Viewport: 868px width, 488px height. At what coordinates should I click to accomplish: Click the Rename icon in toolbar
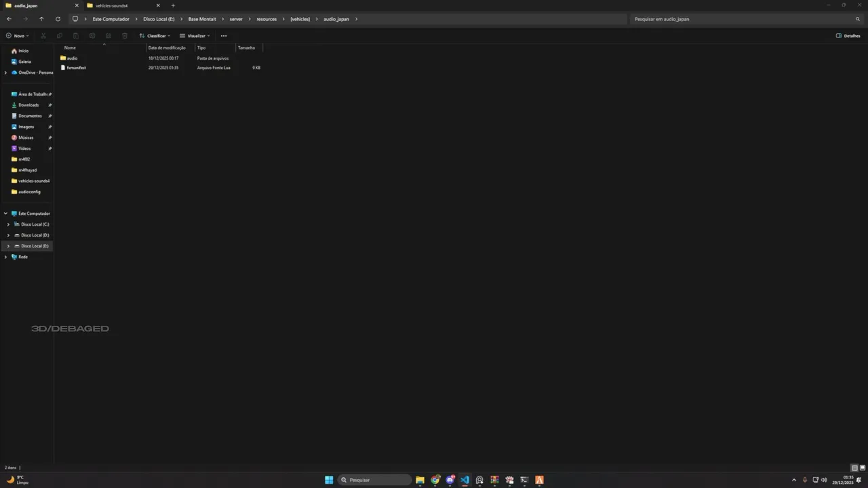point(92,36)
